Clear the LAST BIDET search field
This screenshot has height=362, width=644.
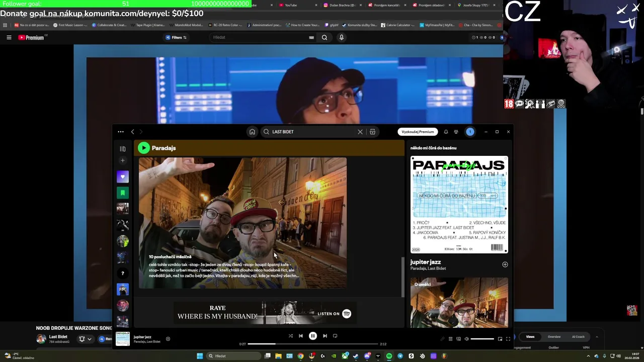coord(360,132)
